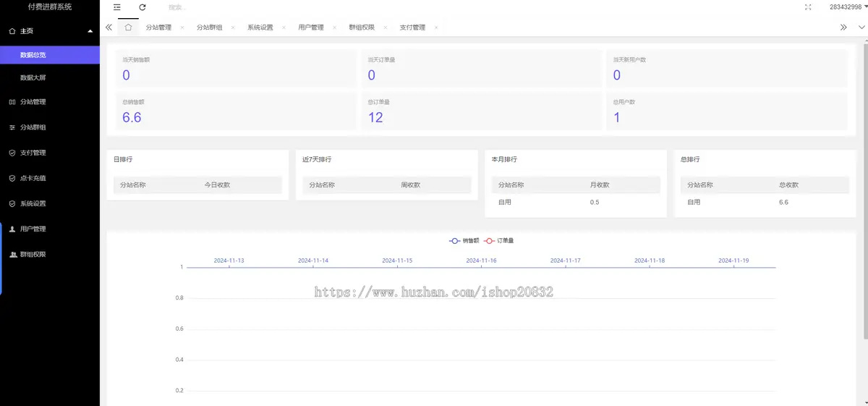Toggle sidebar collapse with the menu-fold icon

click(x=117, y=7)
